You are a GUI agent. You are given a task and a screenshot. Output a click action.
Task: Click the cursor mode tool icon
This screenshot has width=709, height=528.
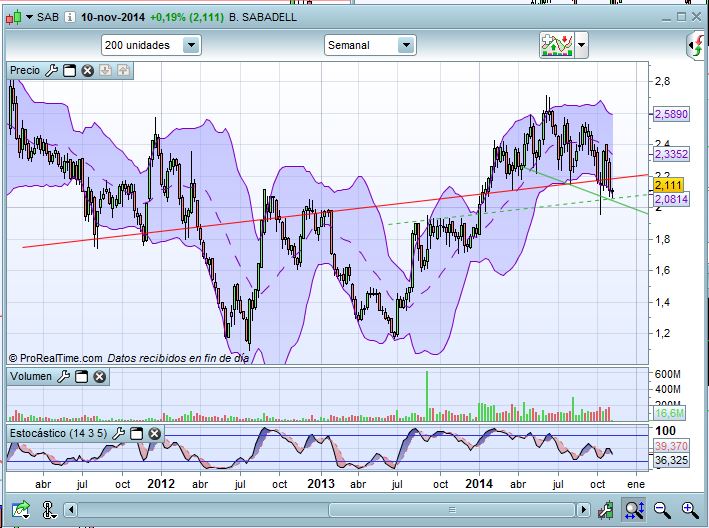click(48, 510)
